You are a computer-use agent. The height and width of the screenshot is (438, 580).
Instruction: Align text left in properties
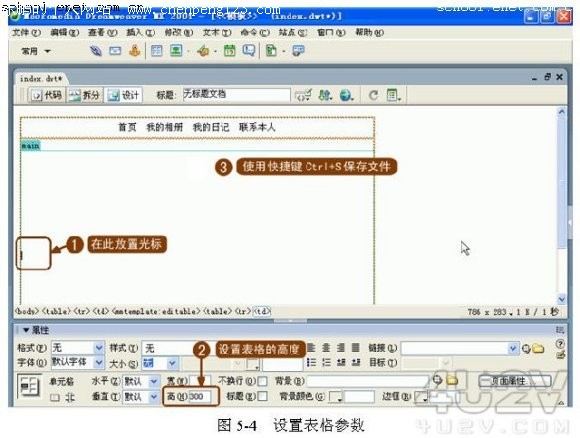pos(311,348)
